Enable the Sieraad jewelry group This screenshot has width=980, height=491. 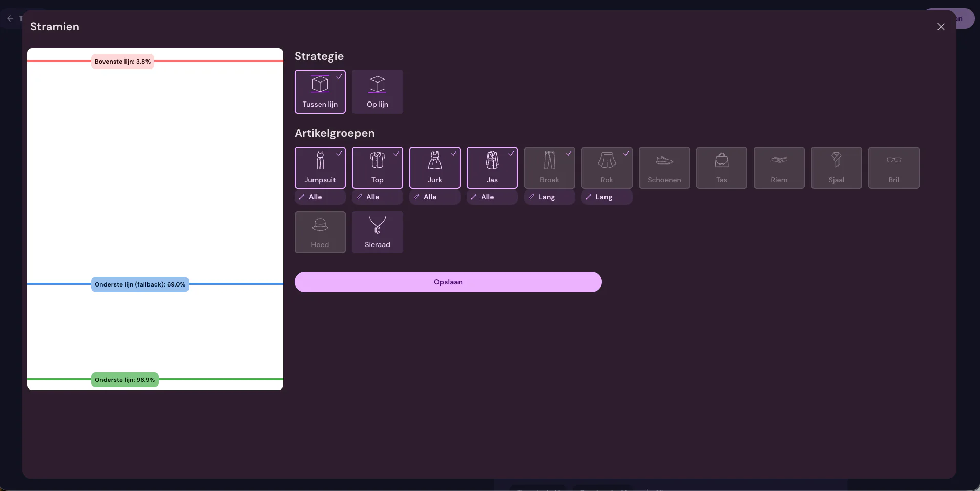point(378,232)
